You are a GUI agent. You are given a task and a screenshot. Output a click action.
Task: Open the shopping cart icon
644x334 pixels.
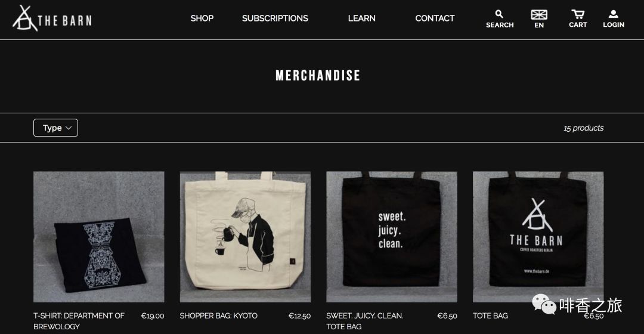click(578, 14)
